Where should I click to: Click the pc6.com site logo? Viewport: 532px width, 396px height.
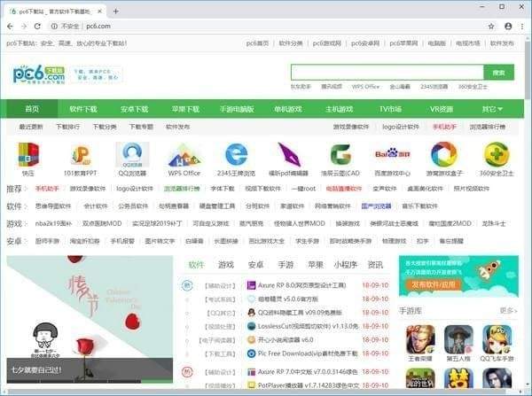pyautogui.click(x=40, y=74)
